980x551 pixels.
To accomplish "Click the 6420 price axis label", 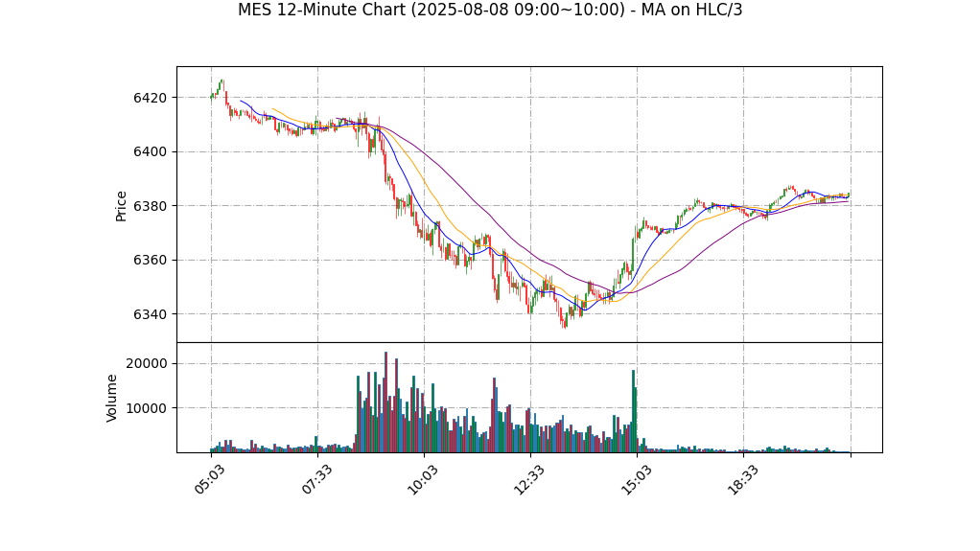I will coord(150,98).
